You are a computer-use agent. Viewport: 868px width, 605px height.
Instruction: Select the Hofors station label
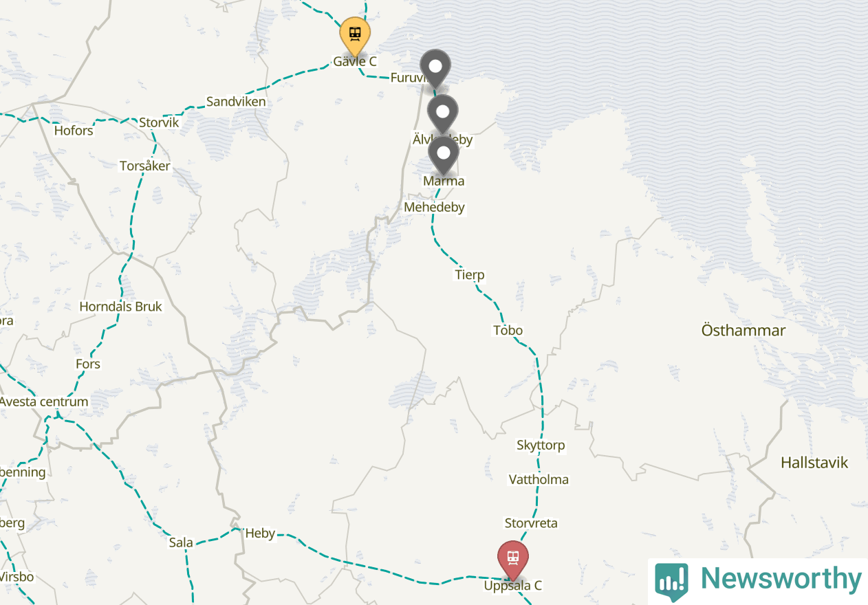tap(74, 131)
